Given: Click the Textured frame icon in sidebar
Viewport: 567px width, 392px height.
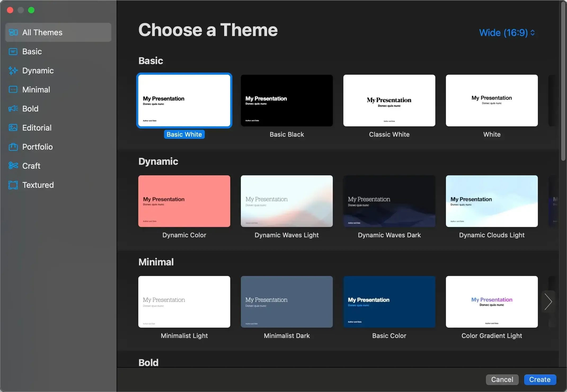Looking at the screenshot, I should pyautogui.click(x=13, y=185).
